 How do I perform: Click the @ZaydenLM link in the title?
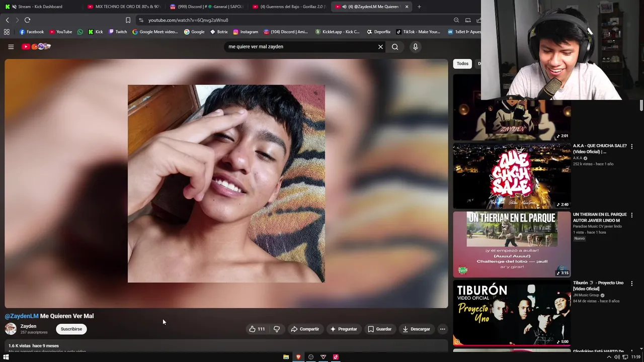(22, 316)
